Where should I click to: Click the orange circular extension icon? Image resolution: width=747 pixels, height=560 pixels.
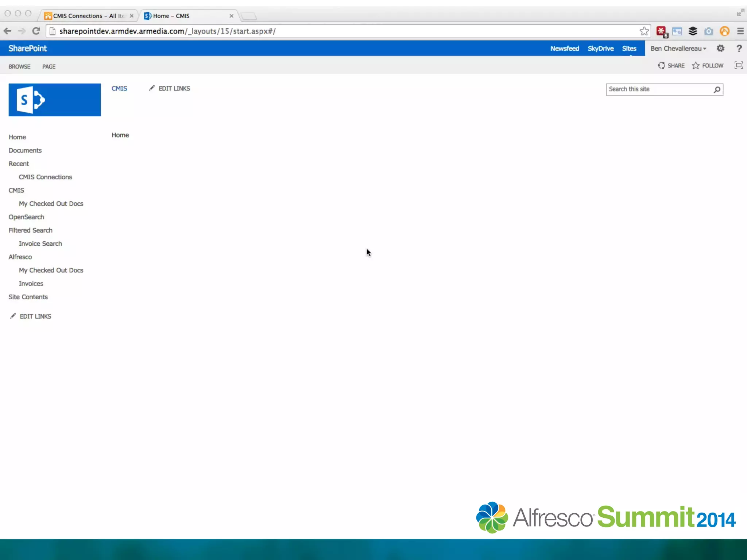point(724,31)
